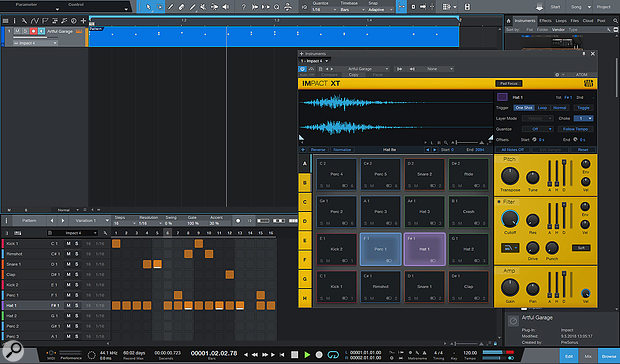
Task: Click the Reverse sample button
Action: 318,150
